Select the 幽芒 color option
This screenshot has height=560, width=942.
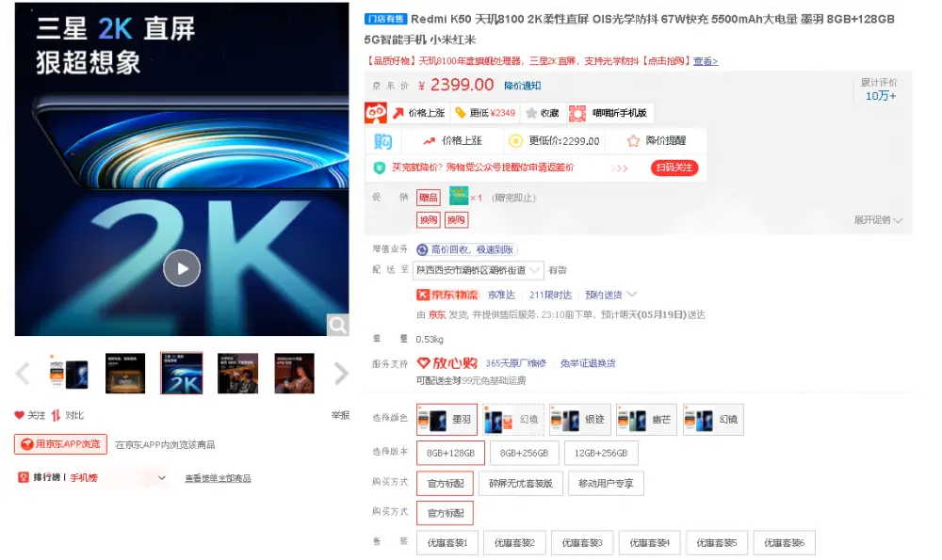(647, 420)
